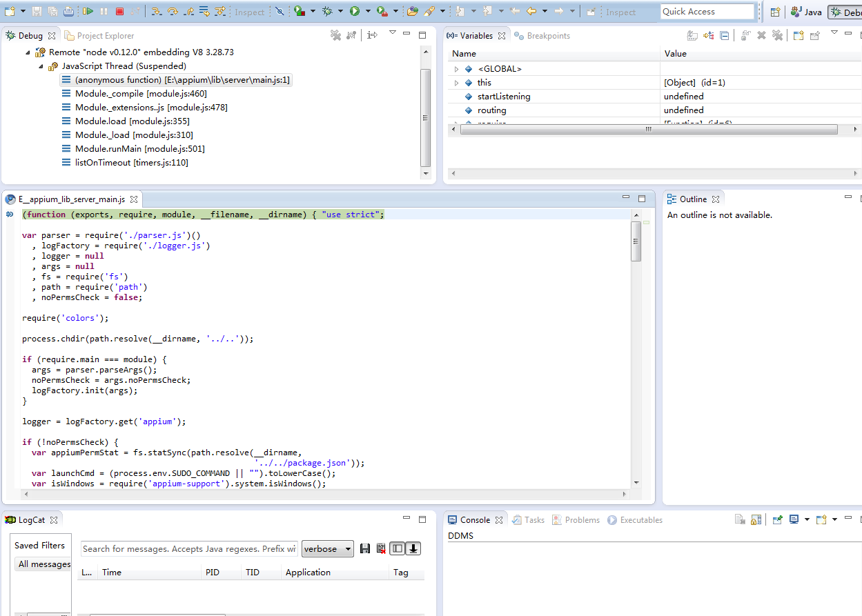Viewport: 862px width, 616px height.
Task: Click the Pin Console icon
Action: pos(778,519)
